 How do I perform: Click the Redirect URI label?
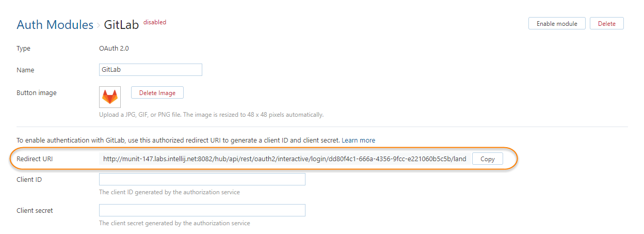point(35,159)
